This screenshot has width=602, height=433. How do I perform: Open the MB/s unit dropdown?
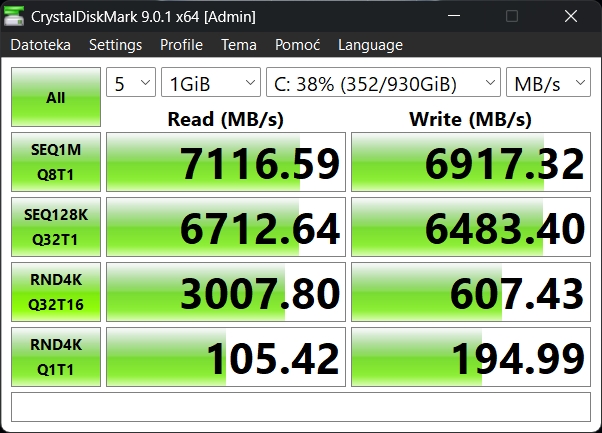548,82
